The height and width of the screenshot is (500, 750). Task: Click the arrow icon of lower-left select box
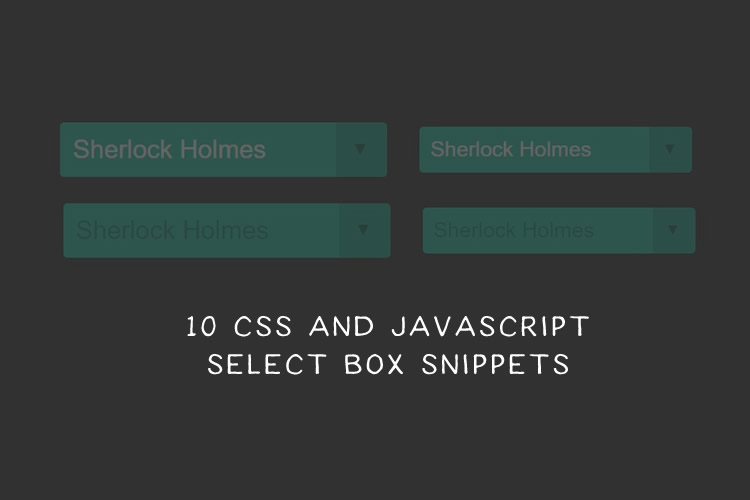coord(364,230)
